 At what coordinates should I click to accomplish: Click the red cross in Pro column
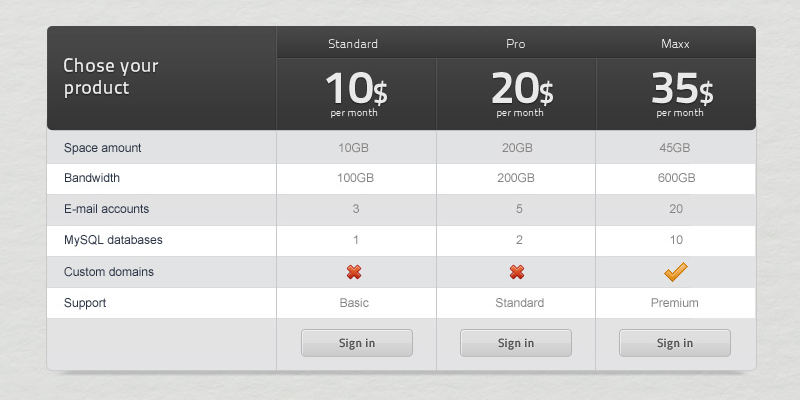pos(516,272)
